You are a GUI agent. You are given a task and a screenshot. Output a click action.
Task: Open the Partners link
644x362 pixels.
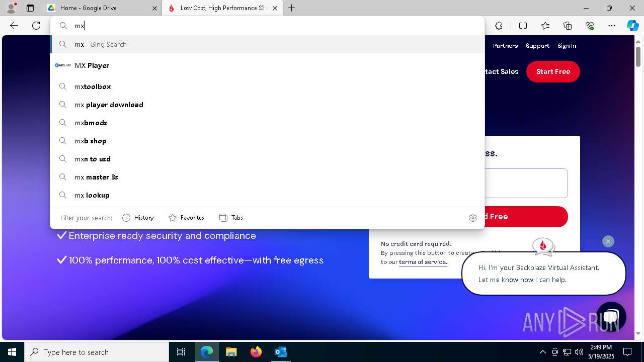pos(505,46)
